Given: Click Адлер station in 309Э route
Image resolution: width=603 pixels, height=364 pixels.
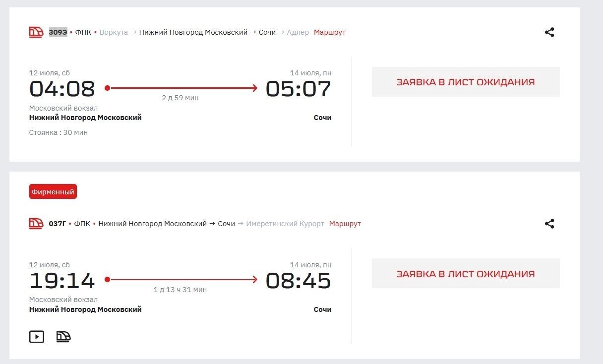Looking at the screenshot, I should (x=298, y=32).
